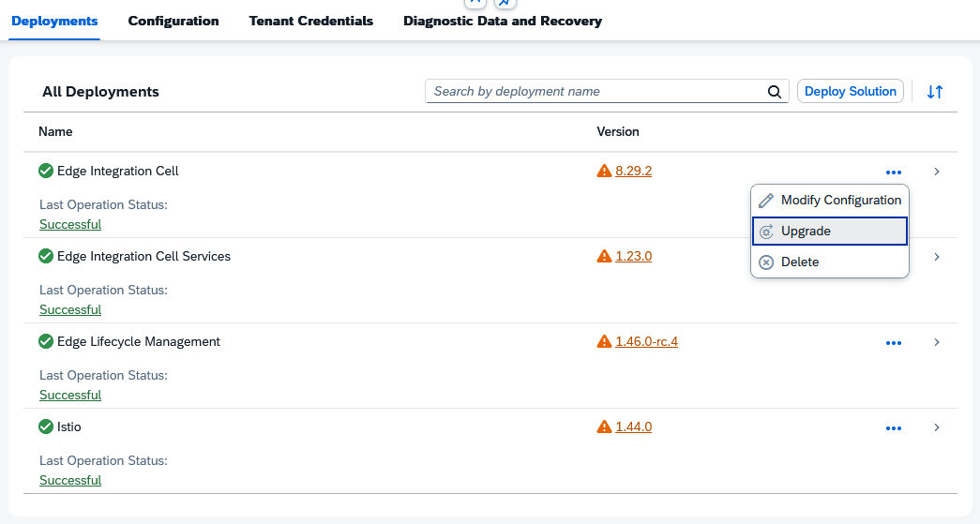This screenshot has height=524, width=980.
Task: Open the Istio row actions menu
Action: pyautogui.click(x=893, y=428)
